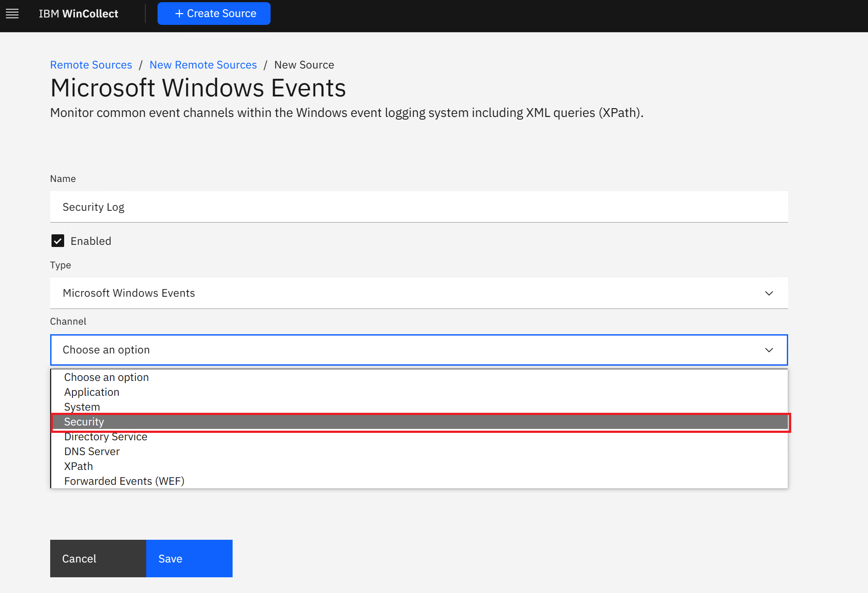The width and height of the screenshot is (868, 593).
Task: Choose DNS Server channel option
Action: point(92,452)
